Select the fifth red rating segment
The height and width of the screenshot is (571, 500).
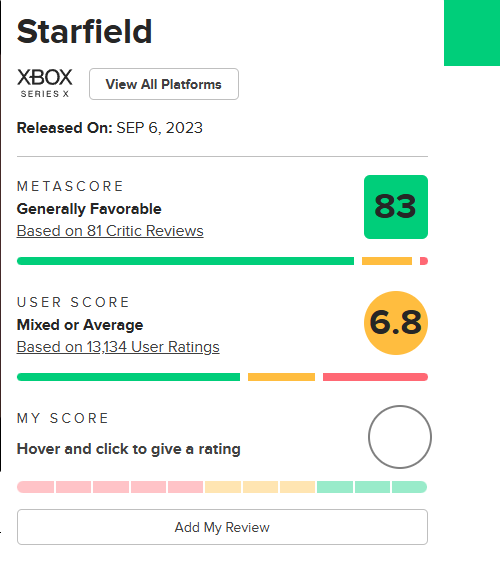[x=185, y=487]
